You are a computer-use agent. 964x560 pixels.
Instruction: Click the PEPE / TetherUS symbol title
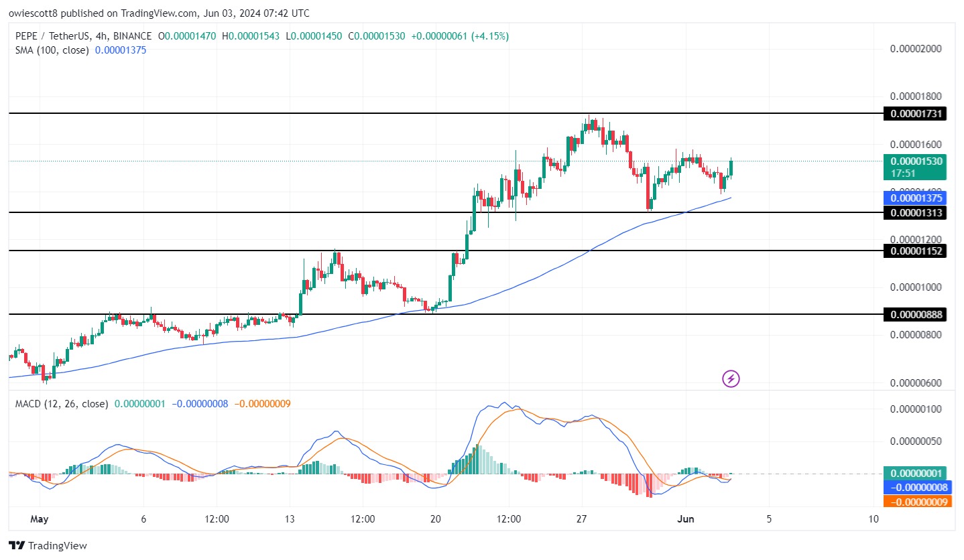pyautogui.click(x=52, y=36)
